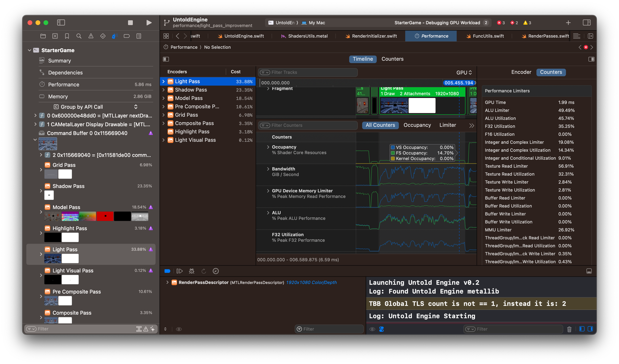Toggle the encoder list sidebar
Viewport: 619px width, 364px height.
166,59
